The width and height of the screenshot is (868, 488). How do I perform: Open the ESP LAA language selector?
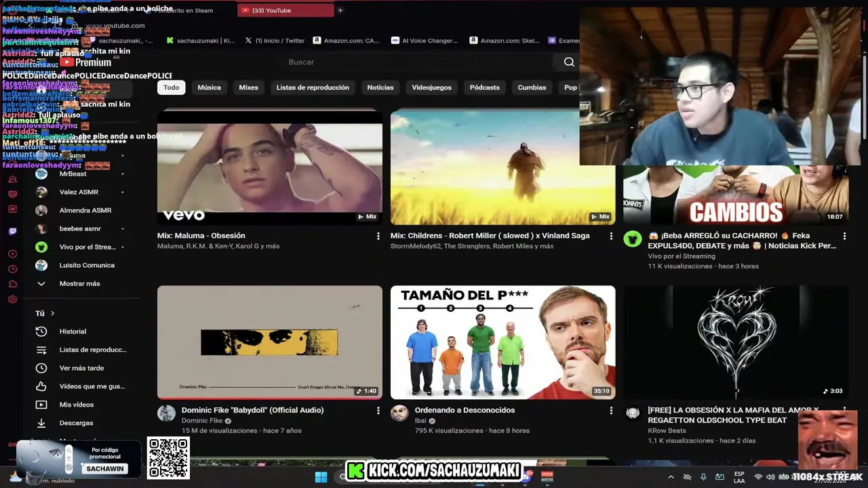click(x=739, y=477)
